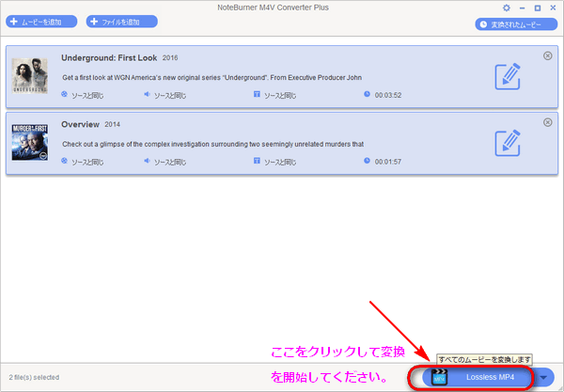
Task: Click the video track icon for Underground
Action: 64,94
